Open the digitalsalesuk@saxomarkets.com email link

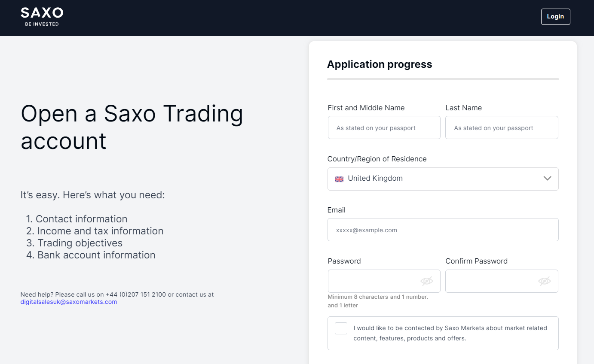pyautogui.click(x=69, y=302)
